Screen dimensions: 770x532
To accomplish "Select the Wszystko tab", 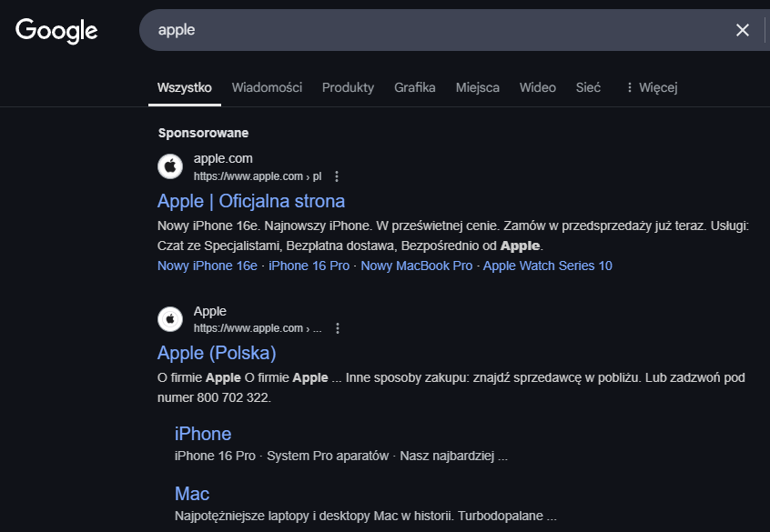I will coord(185,87).
